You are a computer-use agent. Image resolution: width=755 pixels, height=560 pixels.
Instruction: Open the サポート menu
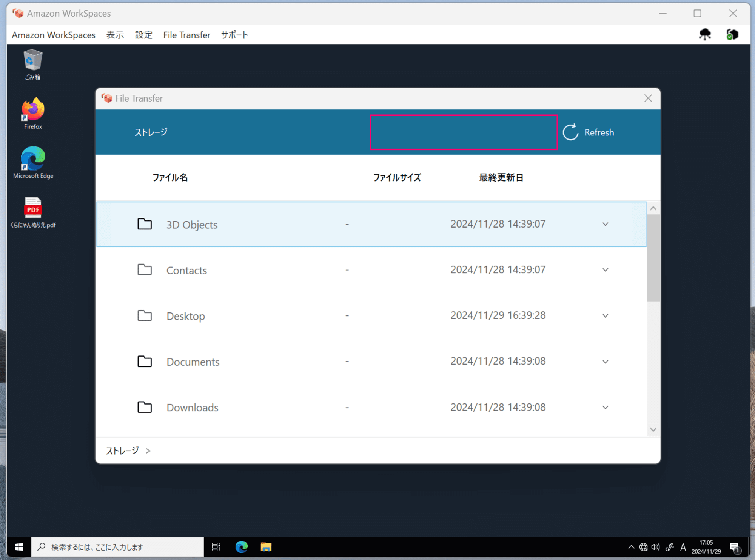(x=234, y=35)
